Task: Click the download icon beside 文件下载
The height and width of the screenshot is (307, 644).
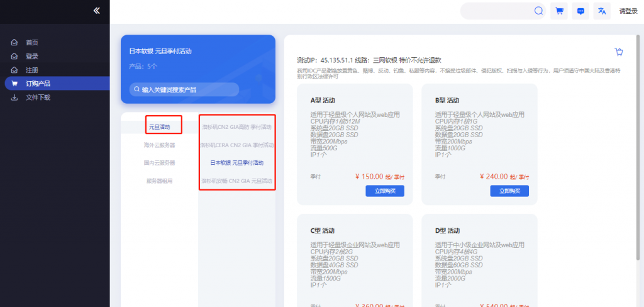Action: [14, 98]
